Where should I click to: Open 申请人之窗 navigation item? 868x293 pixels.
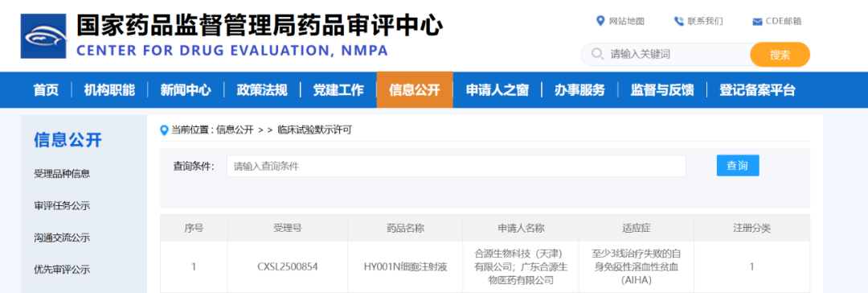point(497,90)
